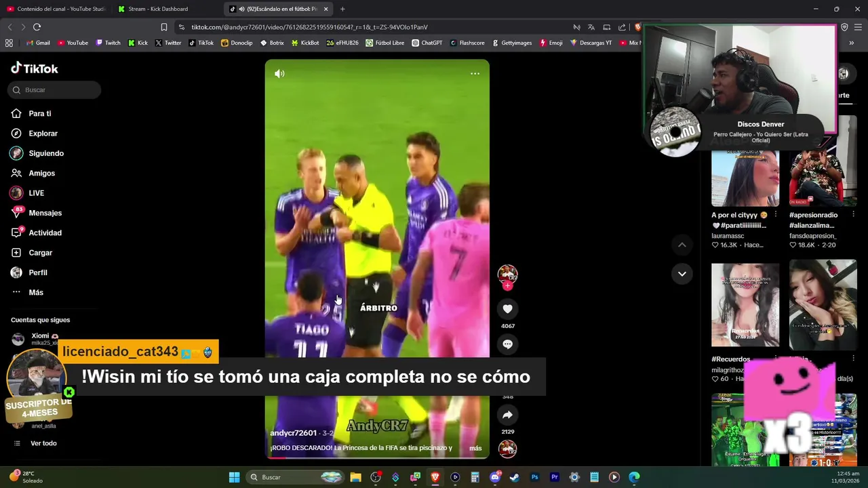868x488 pixels.
Task: Open the ChatGPT bookmark
Action: pyautogui.click(x=427, y=43)
